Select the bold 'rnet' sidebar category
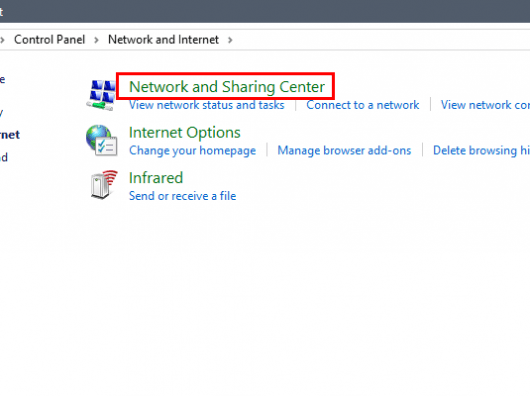 pos(10,135)
